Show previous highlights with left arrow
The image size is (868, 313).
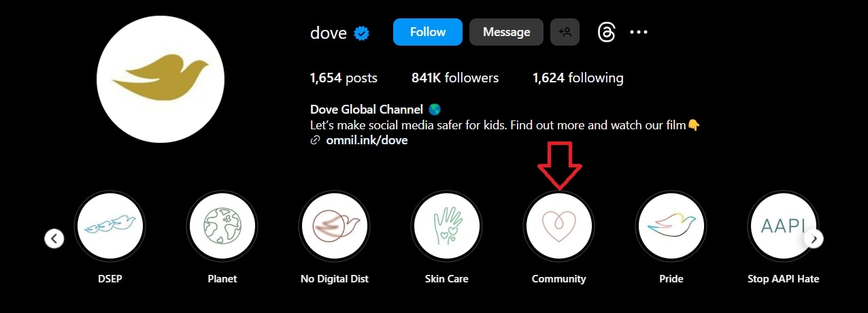[54, 239]
